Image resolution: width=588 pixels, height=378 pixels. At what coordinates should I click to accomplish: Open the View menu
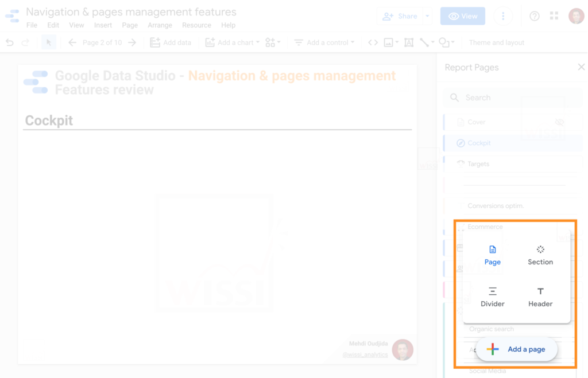coord(76,25)
